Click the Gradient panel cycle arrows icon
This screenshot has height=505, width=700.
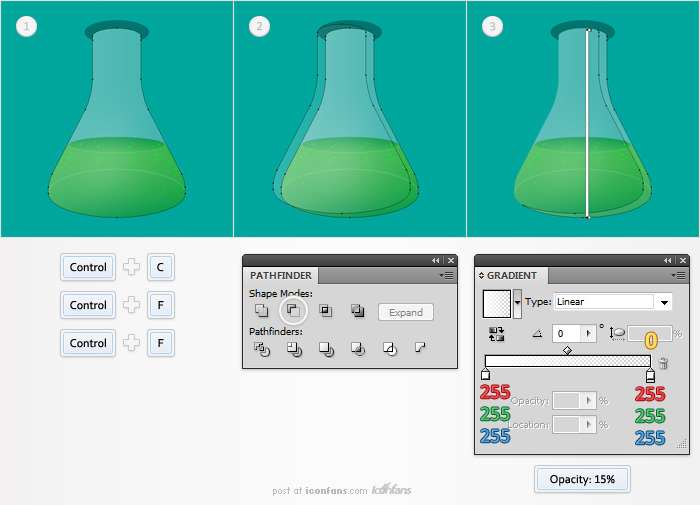[481, 275]
